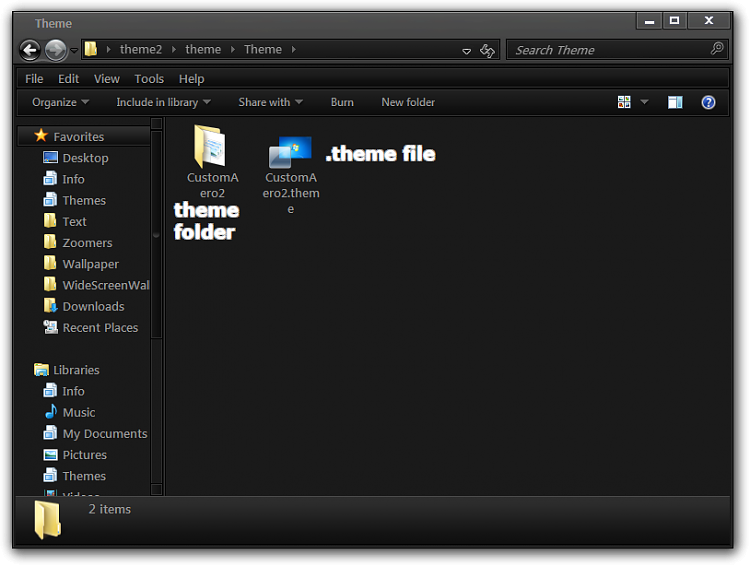750x566 pixels.
Task: Click the Forward navigation arrow
Action: [x=55, y=50]
